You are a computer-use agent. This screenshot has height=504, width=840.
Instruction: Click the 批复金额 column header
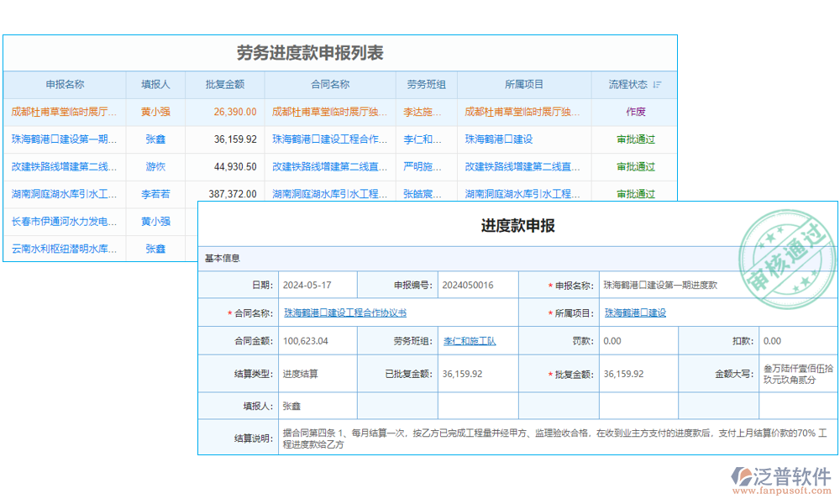click(x=226, y=84)
